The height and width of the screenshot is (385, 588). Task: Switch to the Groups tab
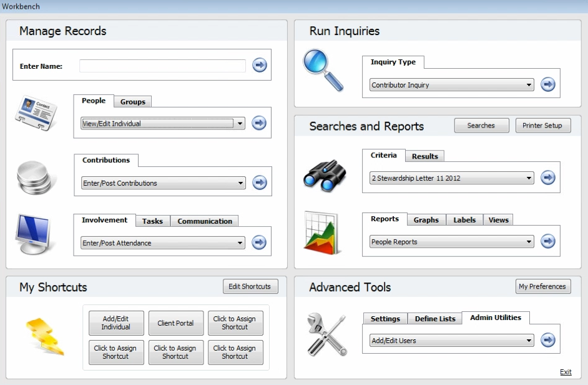coord(132,102)
